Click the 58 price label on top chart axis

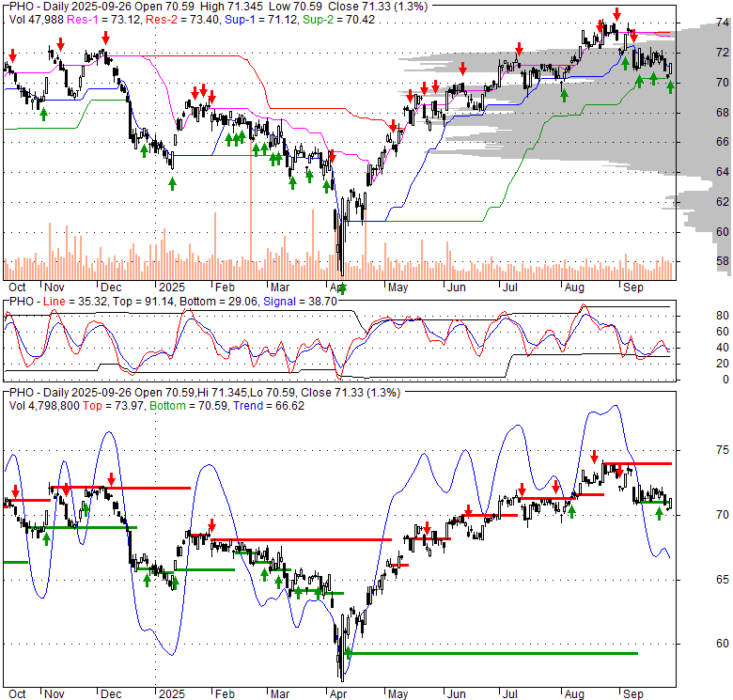723,261
